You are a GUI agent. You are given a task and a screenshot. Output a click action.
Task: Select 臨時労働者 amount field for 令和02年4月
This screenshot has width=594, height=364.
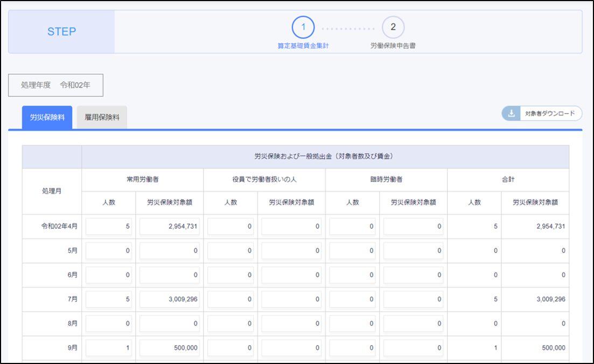pyautogui.click(x=413, y=227)
